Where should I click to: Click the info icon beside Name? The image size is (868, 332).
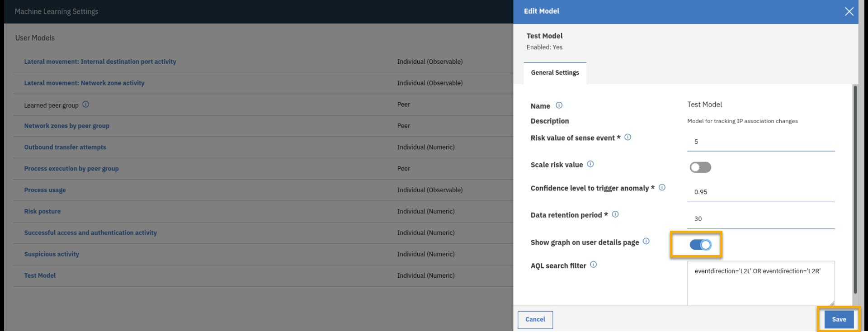pyautogui.click(x=559, y=105)
